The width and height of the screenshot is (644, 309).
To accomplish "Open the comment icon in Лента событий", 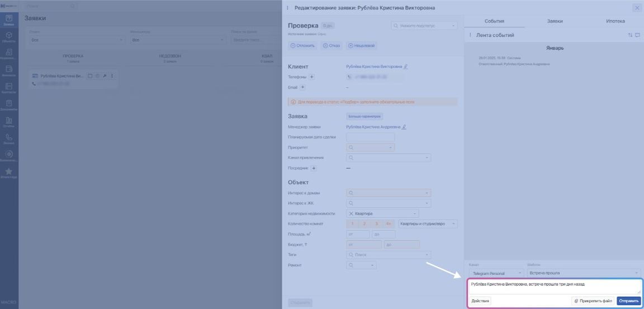I will 637,35.
